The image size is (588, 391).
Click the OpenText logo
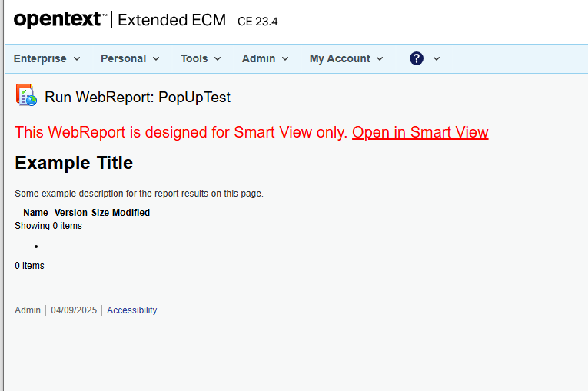(x=61, y=20)
